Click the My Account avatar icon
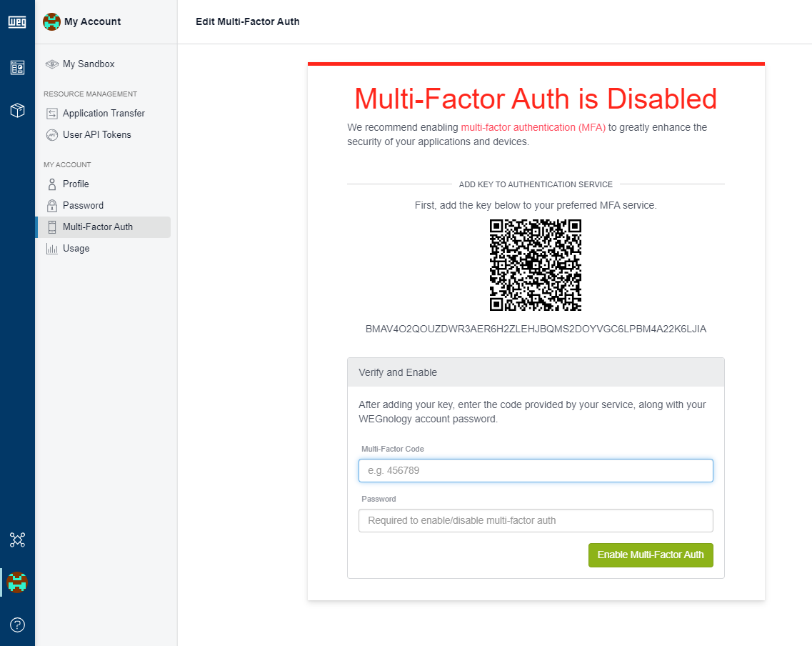The height and width of the screenshot is (646, 812). pos(51,21)
